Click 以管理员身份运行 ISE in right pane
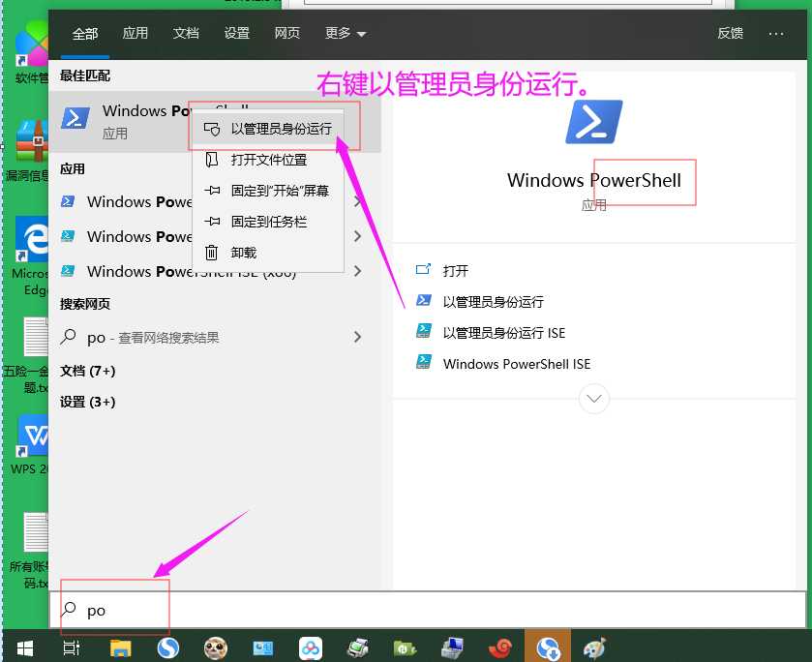The height and width of the screenshot is (662, 812). coord(504,333)
